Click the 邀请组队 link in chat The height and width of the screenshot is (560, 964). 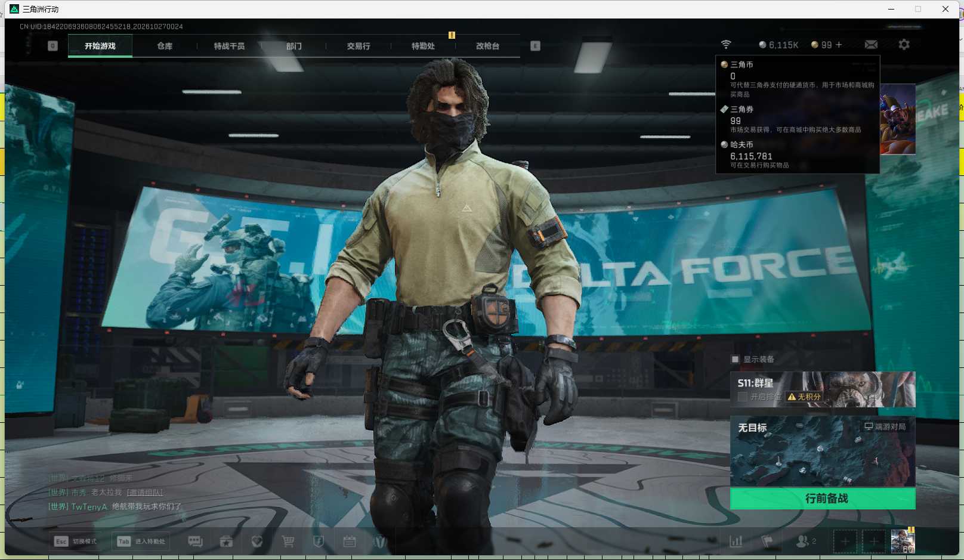coord(145,493)
